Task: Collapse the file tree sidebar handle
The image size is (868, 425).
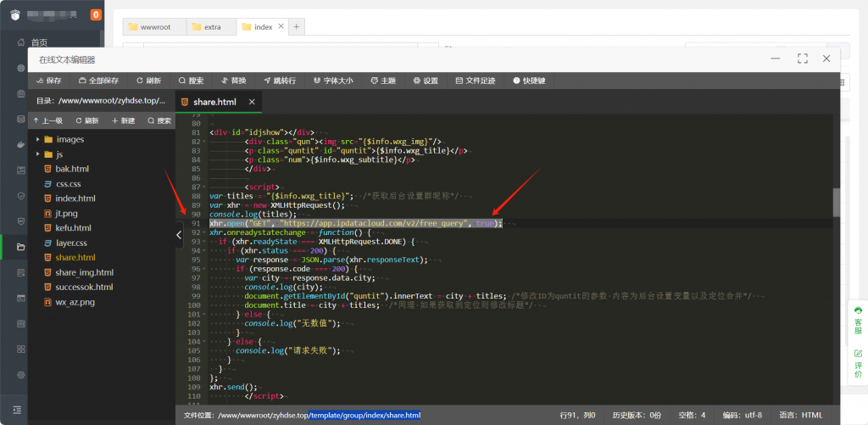Action: click(179, 235)
